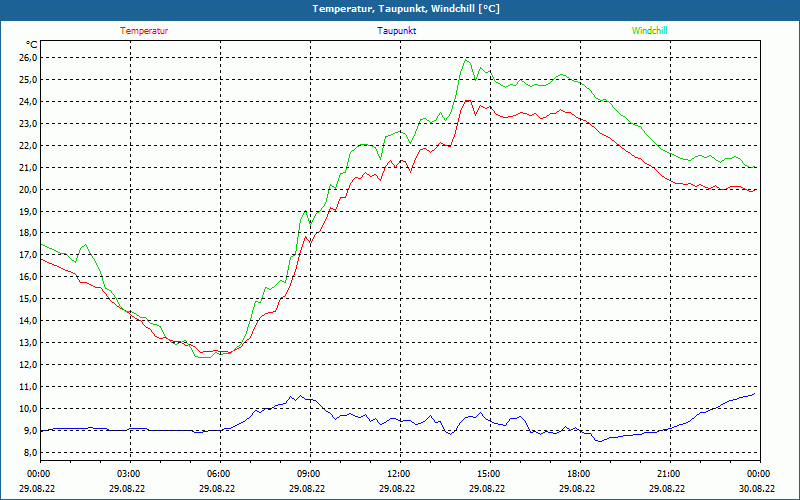Click the green Windchill legend label

(x=649, y=31)
